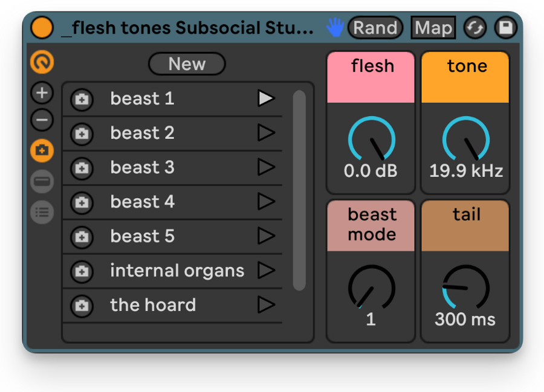Click the 0.0 dB value under flesh

[x=371, y=171]
